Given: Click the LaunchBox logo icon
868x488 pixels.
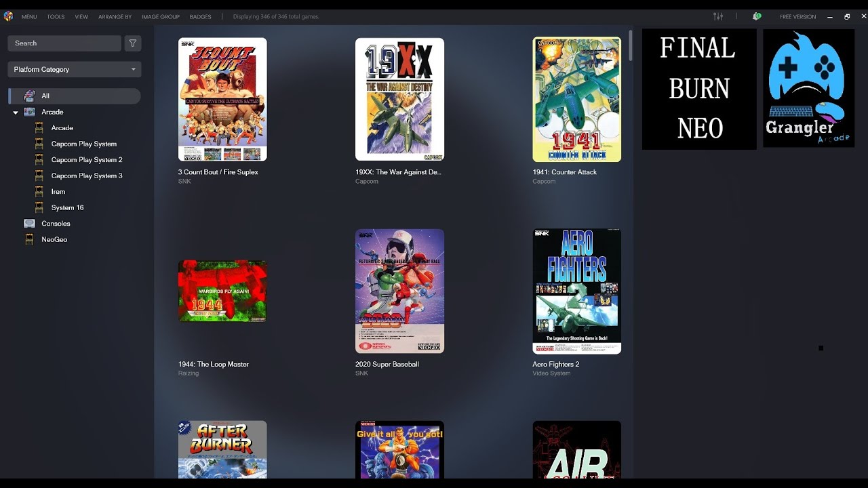Looking at the screenshot, I should [8, 16].
